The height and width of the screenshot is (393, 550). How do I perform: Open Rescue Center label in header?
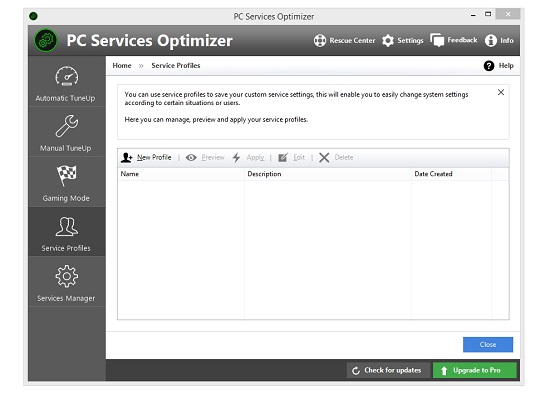[x=352, y=41]
